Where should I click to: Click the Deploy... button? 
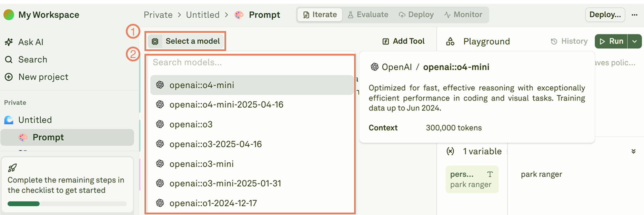pyautogui.click(x=605, y=15)
